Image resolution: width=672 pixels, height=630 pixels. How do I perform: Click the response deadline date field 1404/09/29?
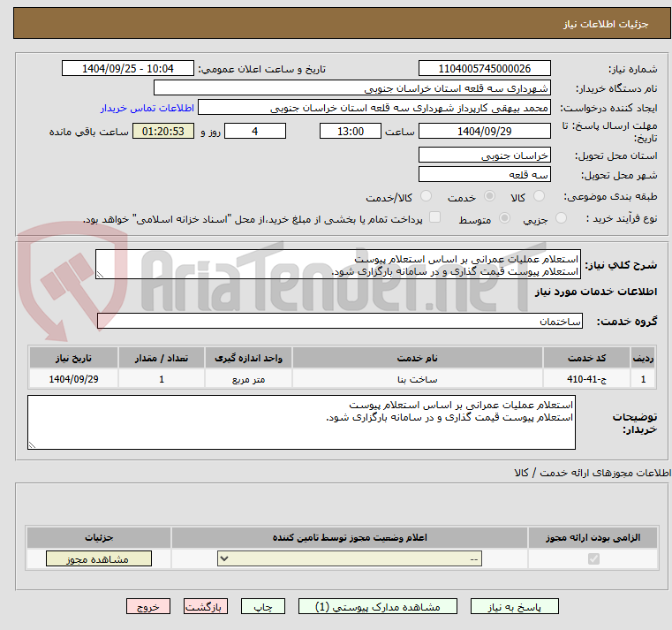tap(484, 132)
